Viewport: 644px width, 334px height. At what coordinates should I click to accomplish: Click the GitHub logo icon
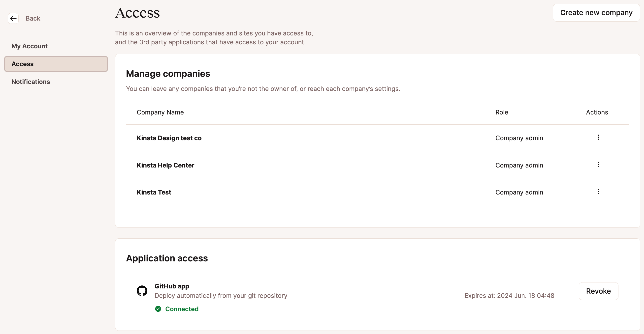coord(142,291)
